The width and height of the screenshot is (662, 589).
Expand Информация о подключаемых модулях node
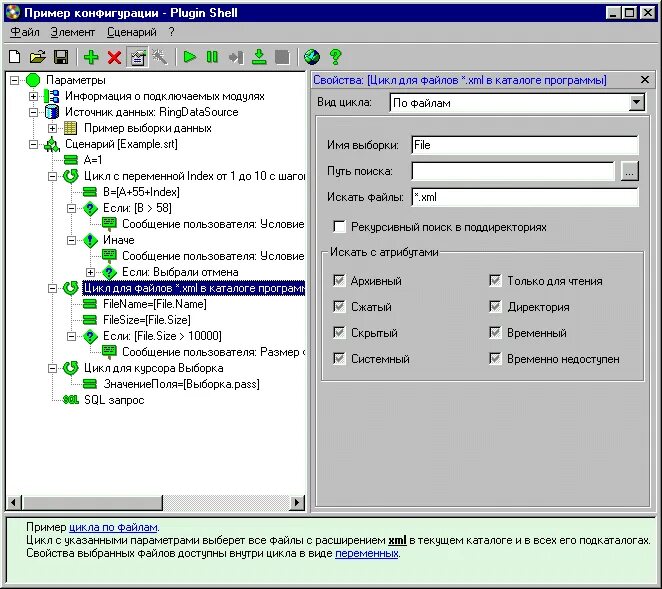[33, 96]
